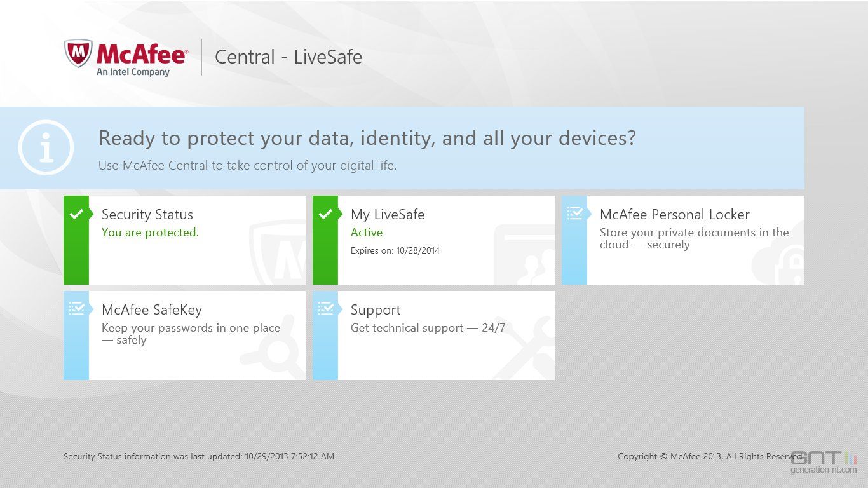Screen dimensions: 868x488
Task: Click "You are protected." status text
Action: point(150,233)
